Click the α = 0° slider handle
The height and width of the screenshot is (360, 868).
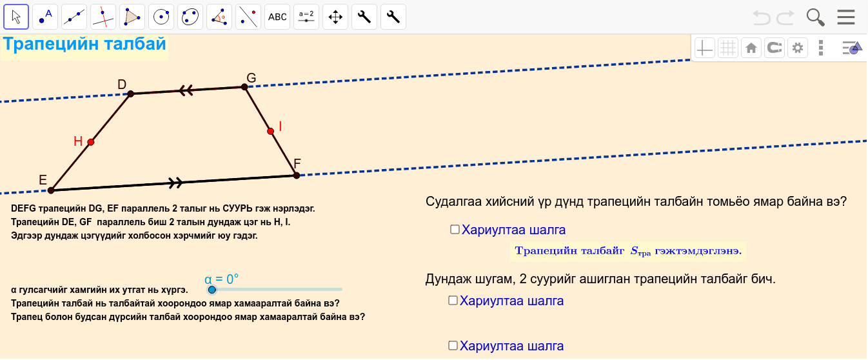tap(212, 289)
